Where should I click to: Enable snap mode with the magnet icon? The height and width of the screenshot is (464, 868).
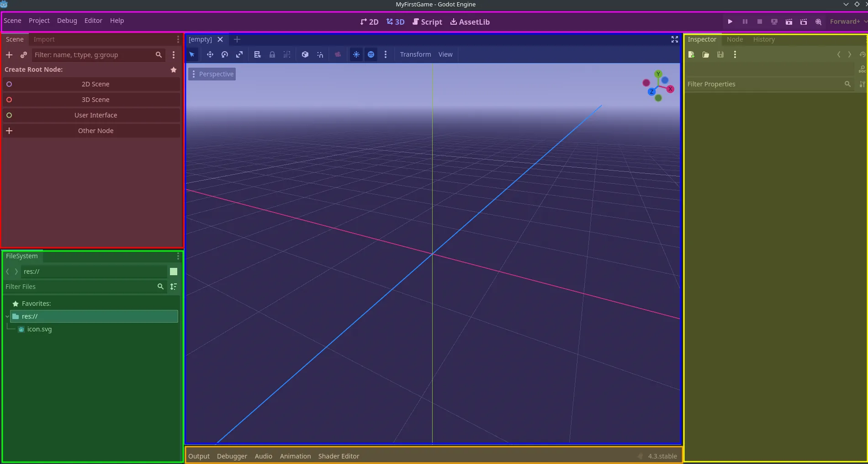pyautogui.click(x=320, y=54)
